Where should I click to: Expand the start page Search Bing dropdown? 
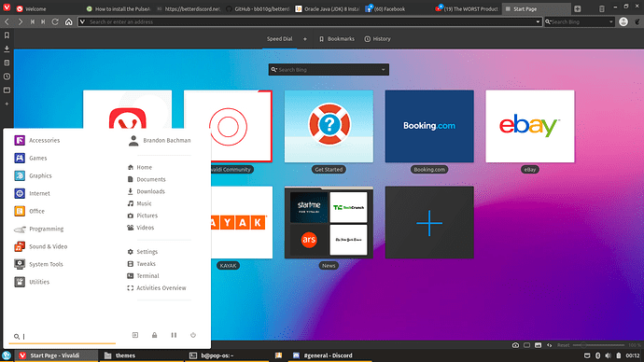(x=384, y=70)
